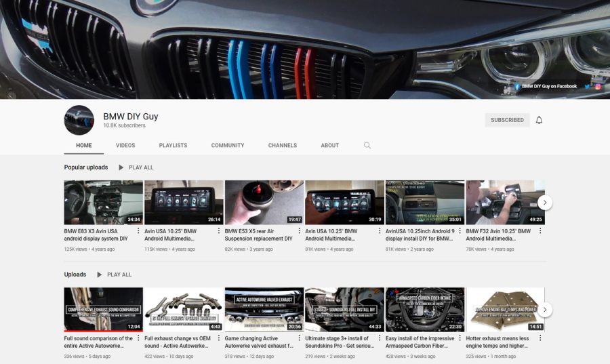Click play icon beside Popular uploads
The image size is (610, 364).
click(121, 167)
